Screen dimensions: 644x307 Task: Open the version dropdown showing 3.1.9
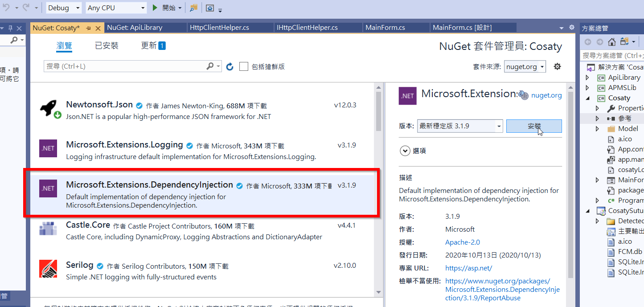tap(460, 126)
